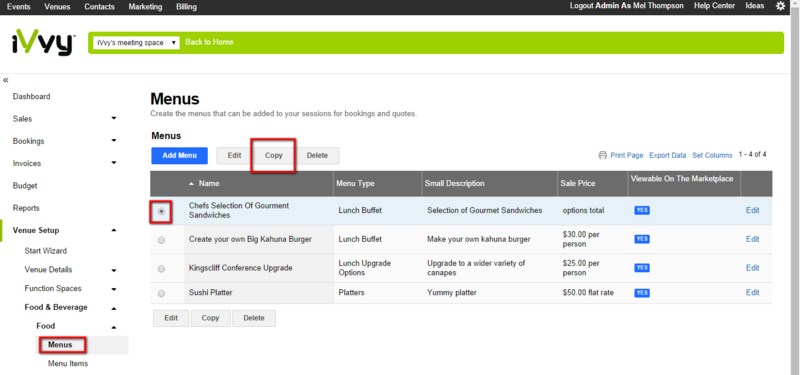Open the iVvy's meeting space venue dropdown
Screen dimensions: 800x375
136,43
